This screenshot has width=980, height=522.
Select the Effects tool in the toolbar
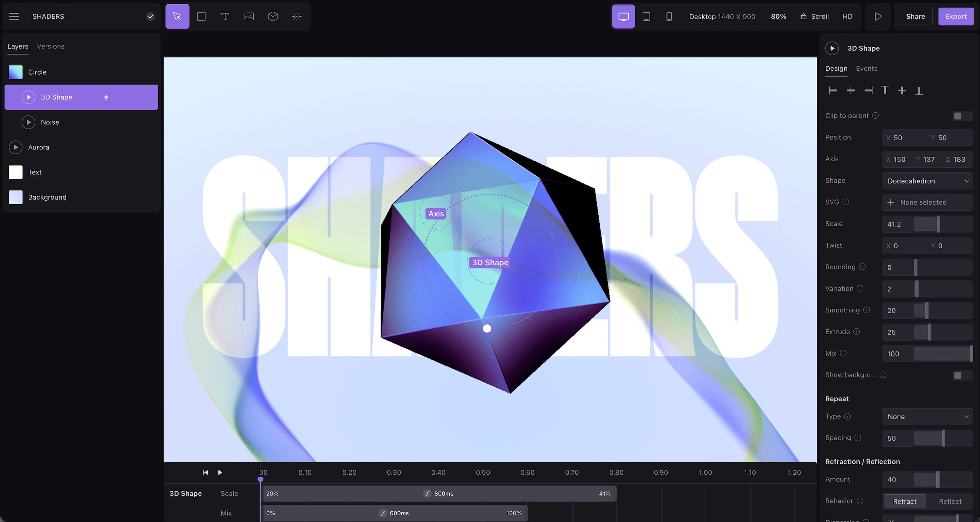point(297,16)
